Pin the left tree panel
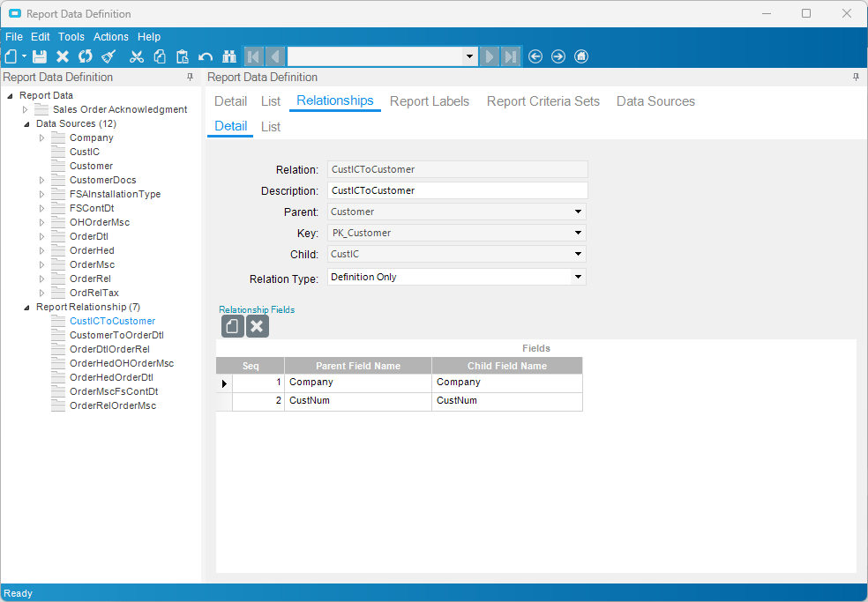868x602 pixels. [x=190, y=77]
